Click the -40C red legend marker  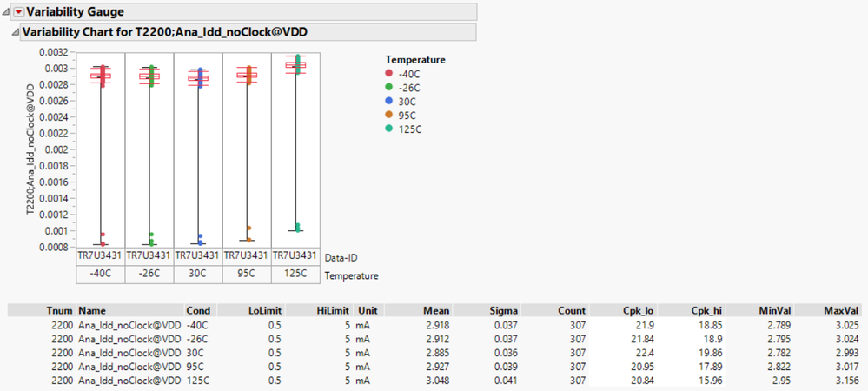388,73
